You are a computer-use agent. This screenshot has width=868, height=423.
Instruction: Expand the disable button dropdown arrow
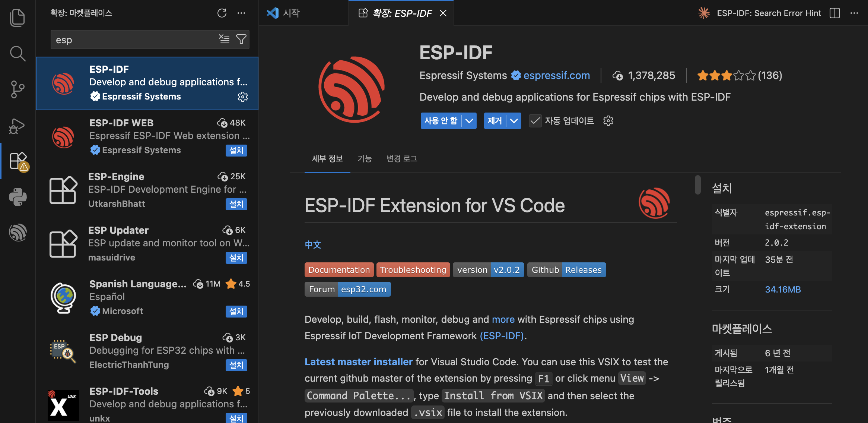(x=469, y=121)
